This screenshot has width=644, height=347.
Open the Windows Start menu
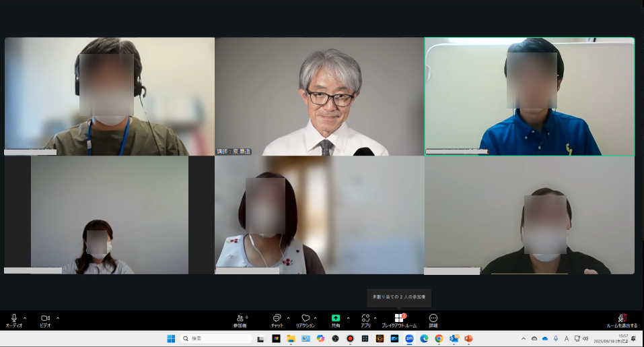[171, 339]
